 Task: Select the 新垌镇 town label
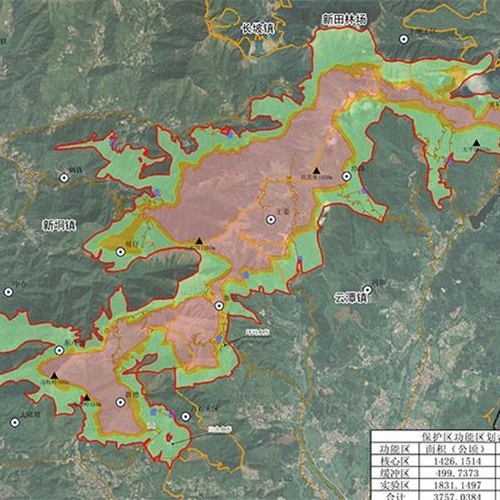tap(59, 225)
